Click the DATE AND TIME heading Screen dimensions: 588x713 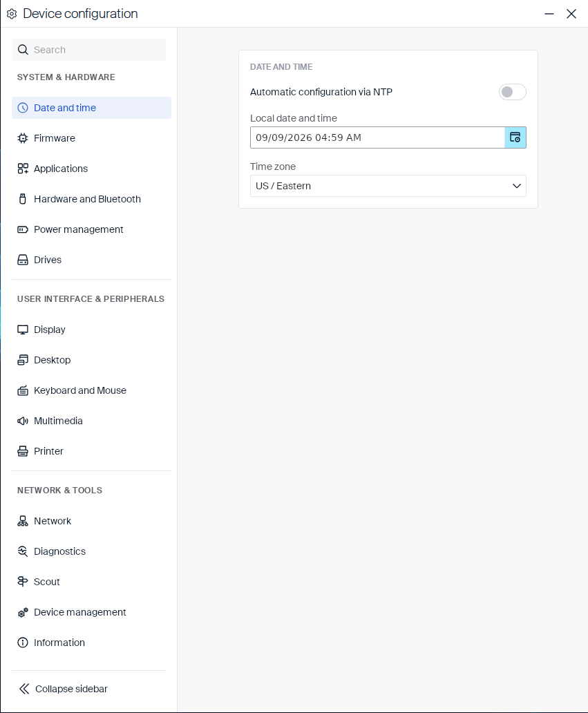281,67
